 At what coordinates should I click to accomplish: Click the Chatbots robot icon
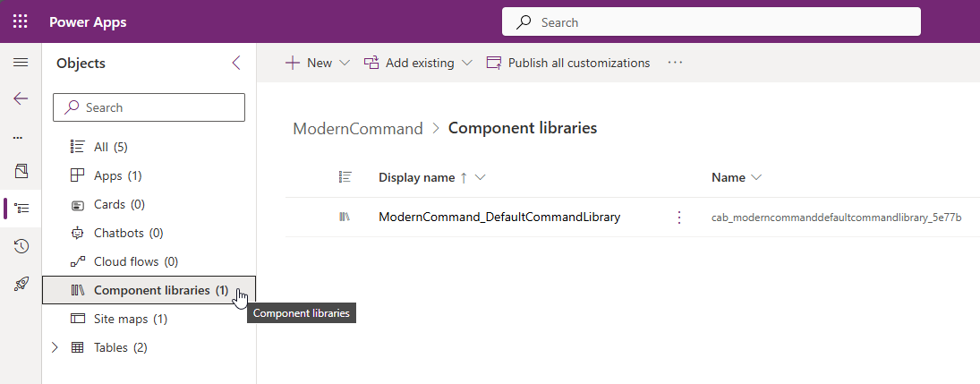(78, 234)
